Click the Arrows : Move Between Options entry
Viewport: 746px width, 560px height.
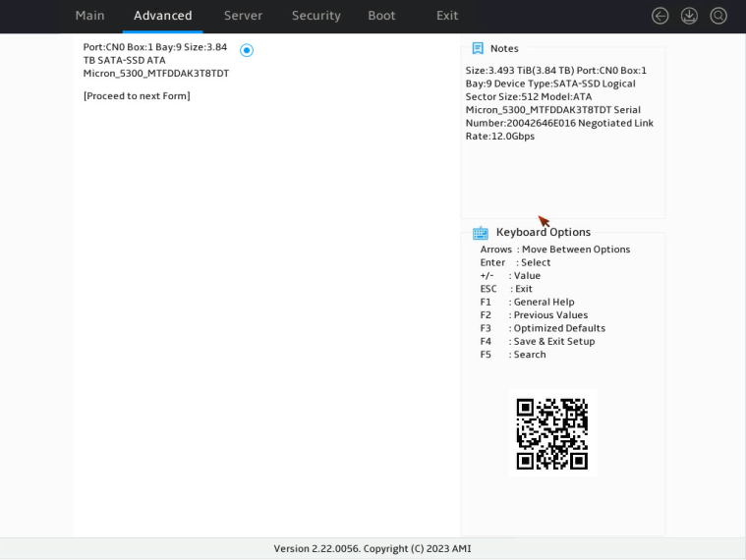[x=555, y=250]
